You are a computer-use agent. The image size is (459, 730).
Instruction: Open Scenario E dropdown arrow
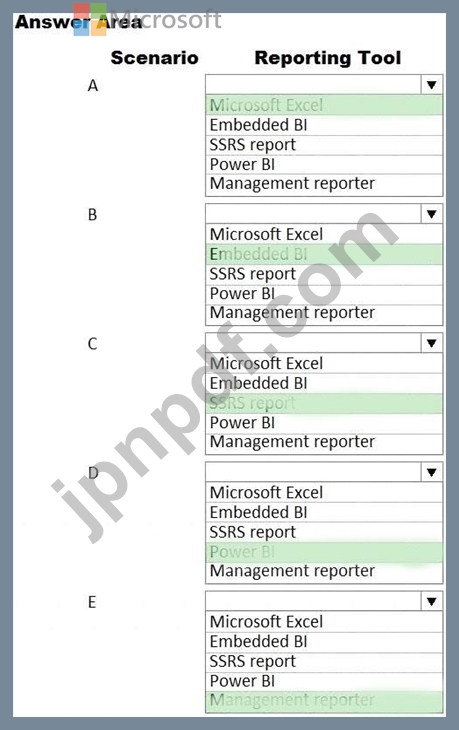coord(432,602)
